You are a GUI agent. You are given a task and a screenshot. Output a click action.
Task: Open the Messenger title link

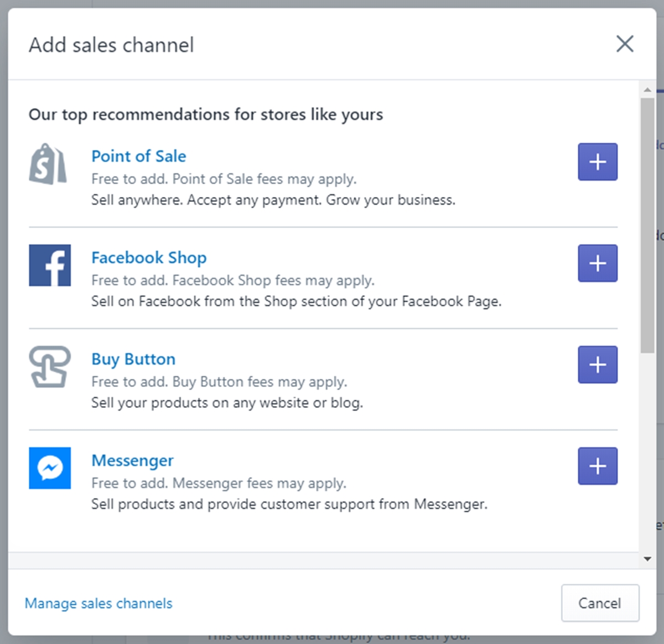pos(132,460)
